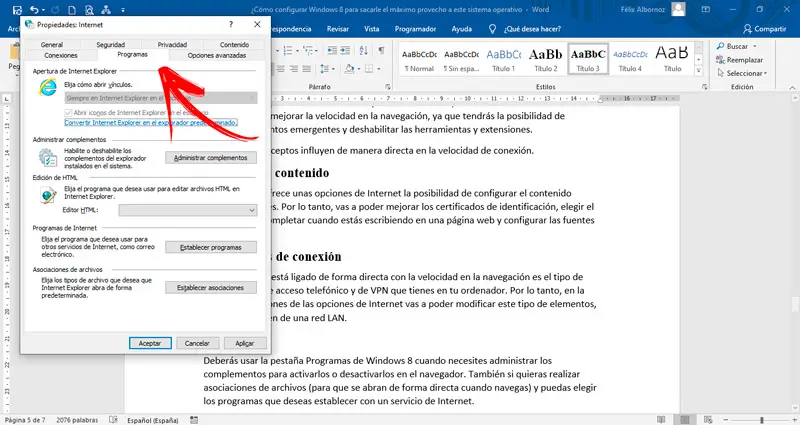Open the Undo history dropdown arrow
The height and width of the screenshot is (425, 800).
point(43,10)
